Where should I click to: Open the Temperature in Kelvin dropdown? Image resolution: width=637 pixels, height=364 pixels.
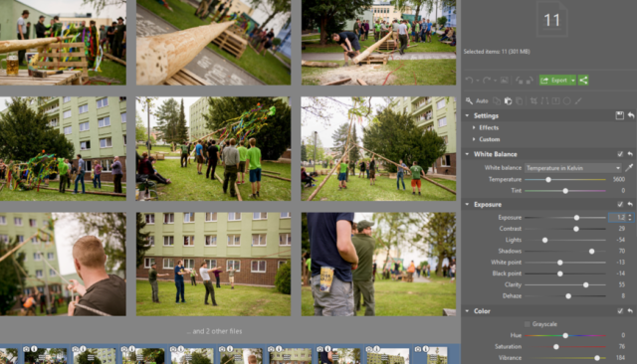pyautogui.click(x=573, y=168)
